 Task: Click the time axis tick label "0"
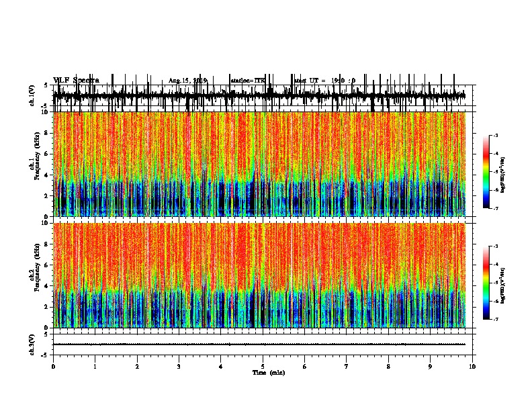tap(53, 367)
